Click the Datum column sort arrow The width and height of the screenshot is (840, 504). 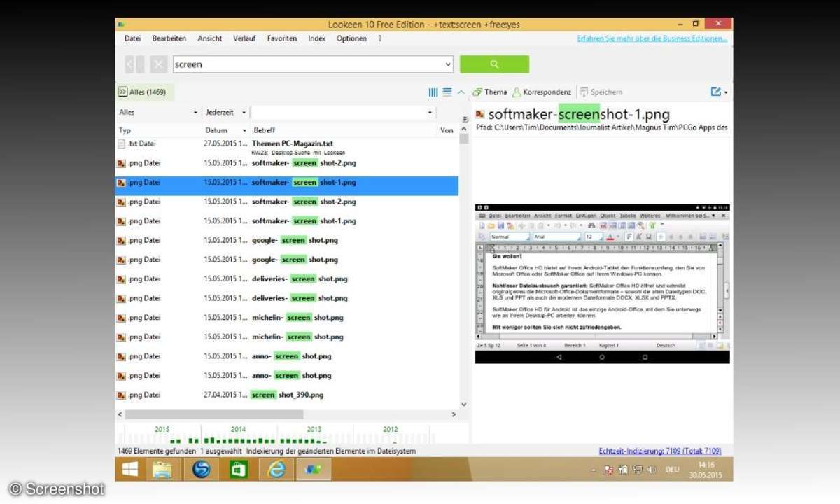244,130
